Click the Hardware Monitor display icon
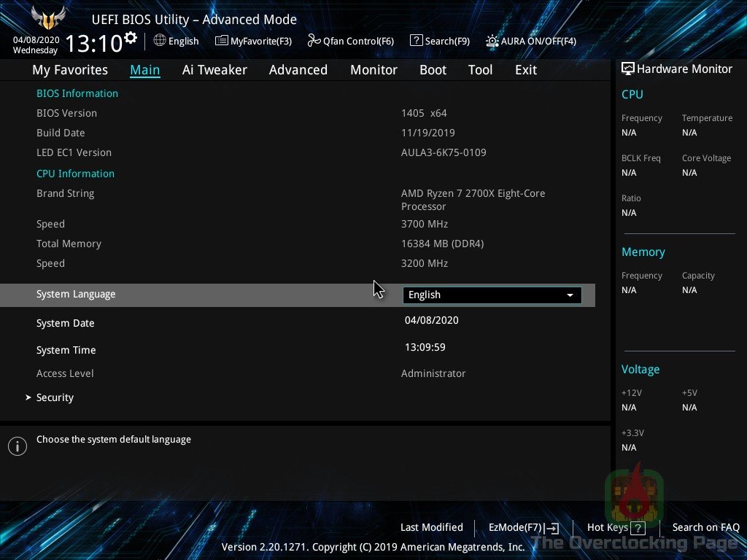The width and height of the screenshot is (747, 560). 627,69
